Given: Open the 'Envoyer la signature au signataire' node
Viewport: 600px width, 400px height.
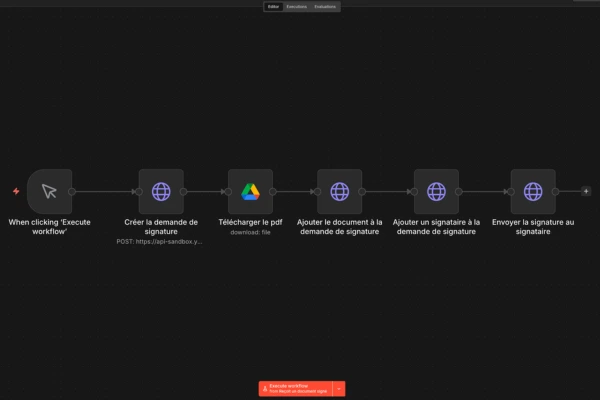Looking at the screenshot, I should (x=533, y=191).
